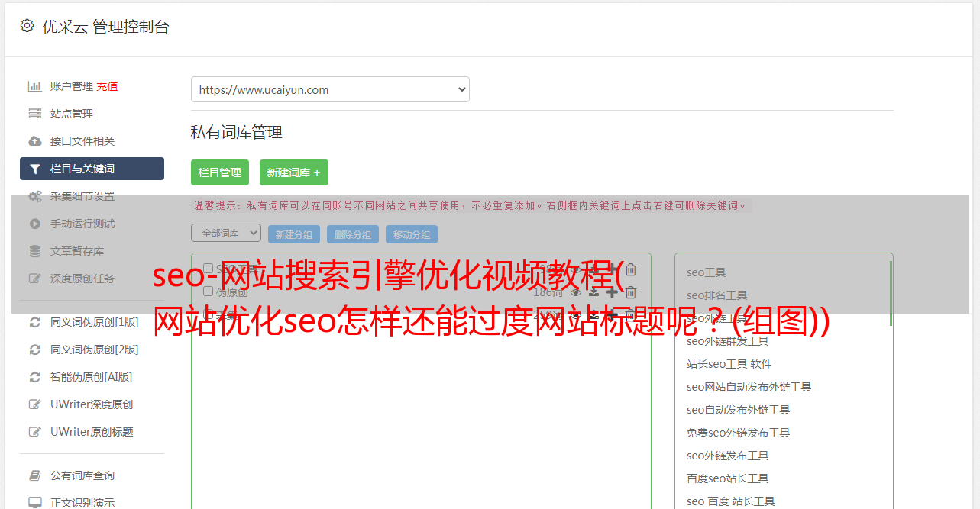Click the server icon for 站点管理

coord(35,114)
